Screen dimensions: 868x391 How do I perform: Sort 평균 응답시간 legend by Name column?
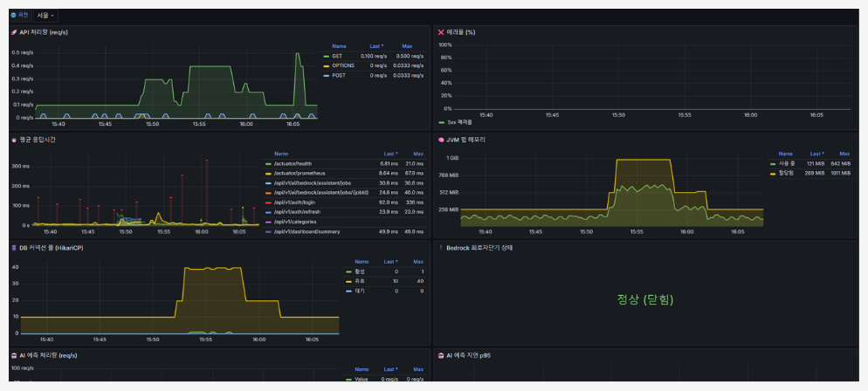tap(280, 154)
